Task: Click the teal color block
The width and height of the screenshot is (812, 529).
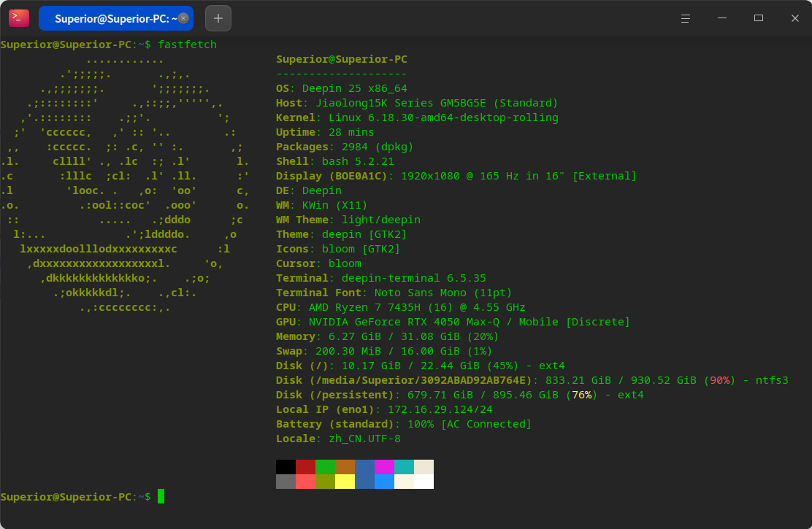Action: pos(404,467)
